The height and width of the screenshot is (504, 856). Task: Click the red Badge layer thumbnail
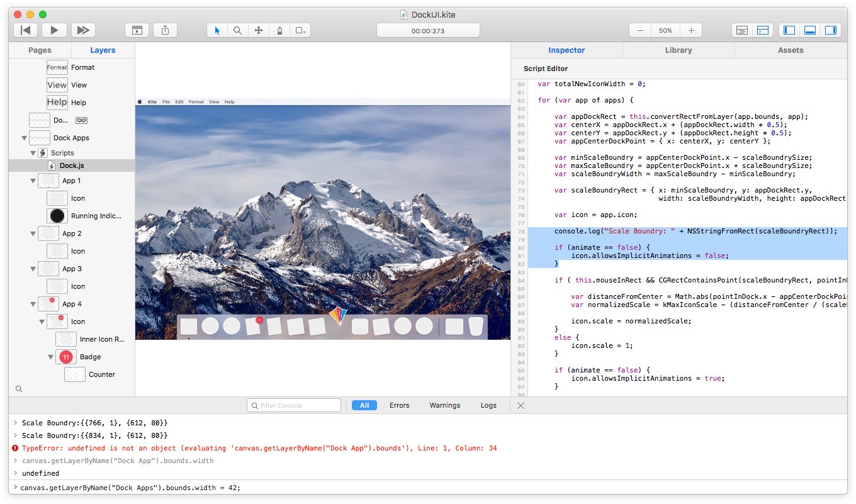pos(66,357)
